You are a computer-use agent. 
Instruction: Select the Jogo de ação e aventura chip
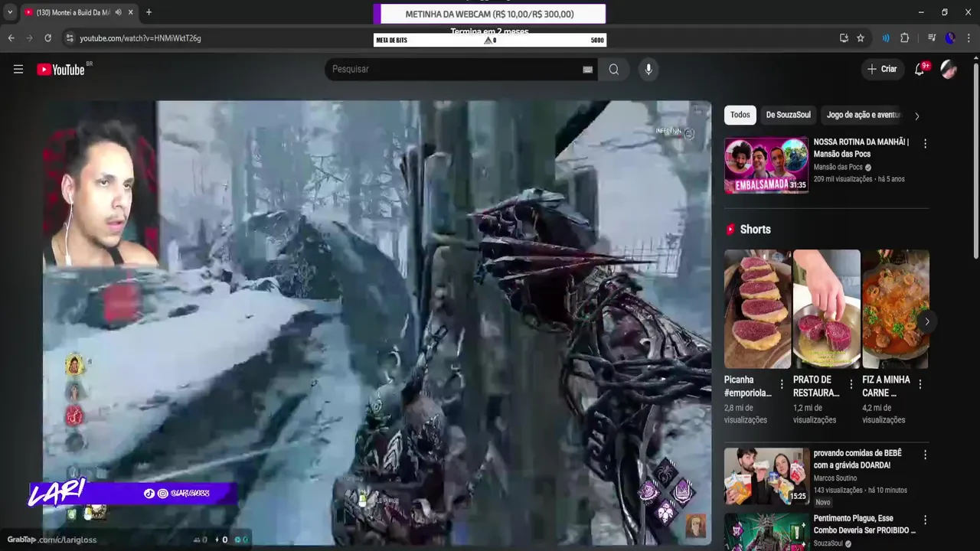click(863, 115)
